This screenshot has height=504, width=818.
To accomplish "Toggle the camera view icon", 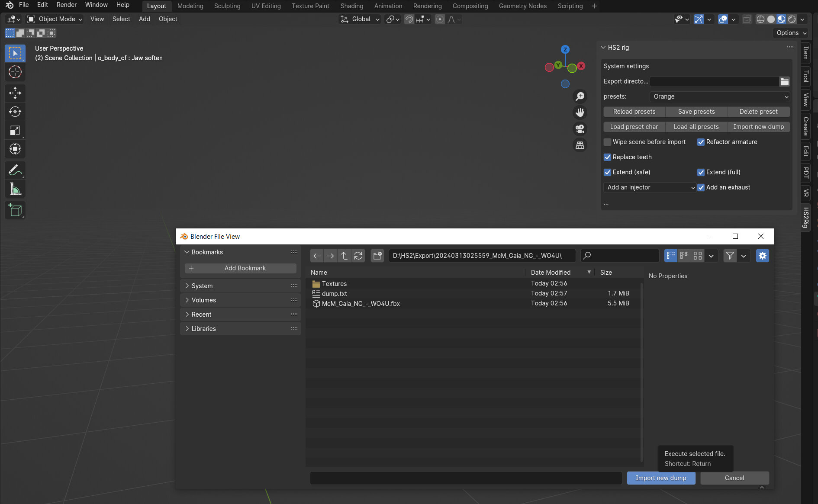I will (x=580, y=129).
